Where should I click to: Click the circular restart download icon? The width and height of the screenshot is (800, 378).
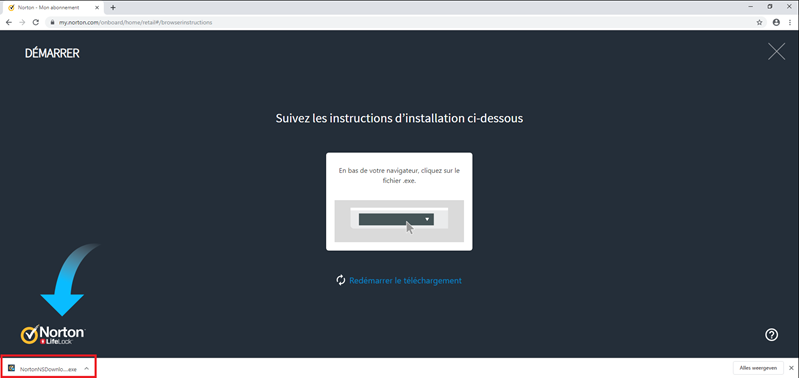(341, 280)
